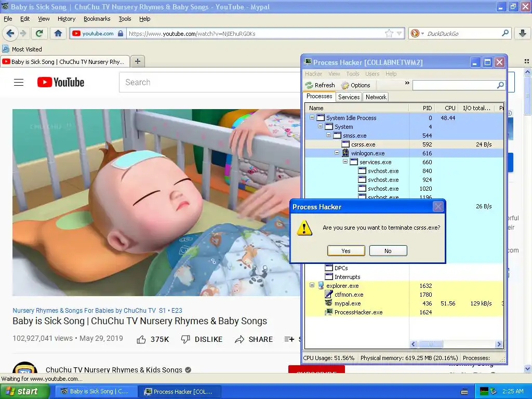Open ChuChu TV Nursery Rhymes channel name

coord(114,369)
